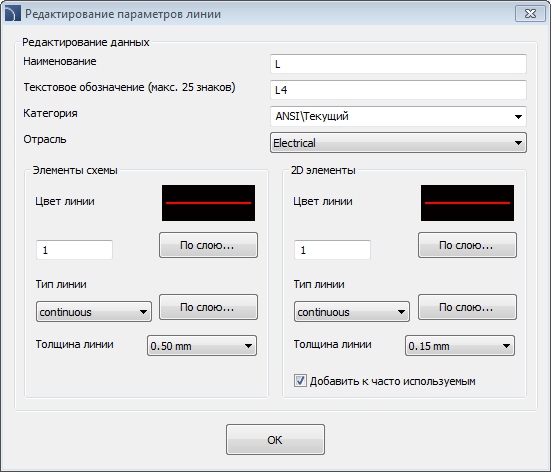The width and height of the screenshot is (551, 472).
Task: Click the OK button
Action: coord(275,440)
